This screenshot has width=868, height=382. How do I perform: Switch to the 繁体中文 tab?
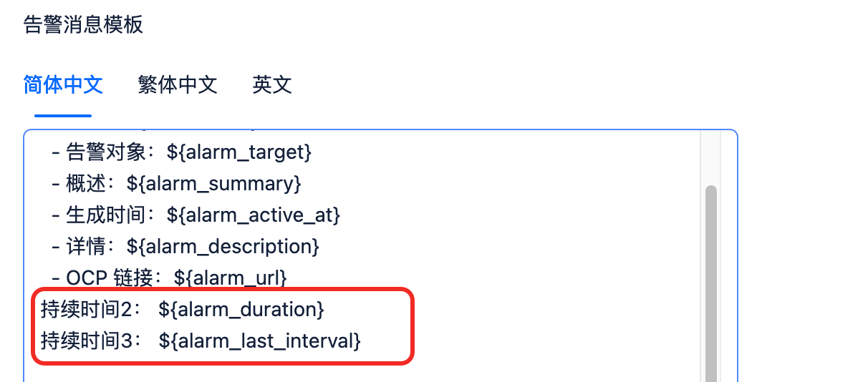click(177, 85)
